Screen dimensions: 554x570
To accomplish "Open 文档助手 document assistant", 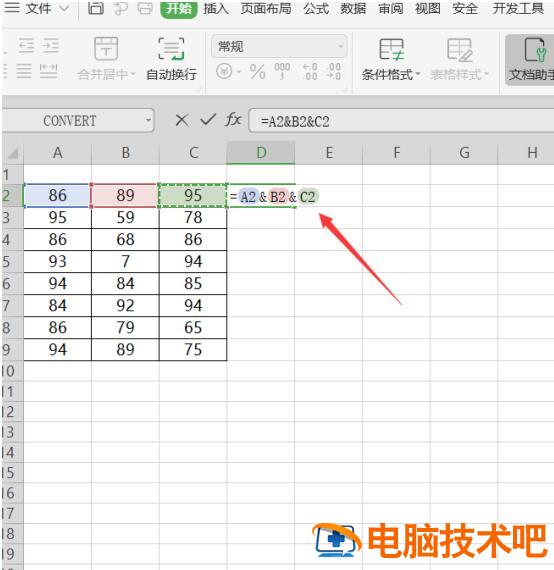I will pos(531,60).
